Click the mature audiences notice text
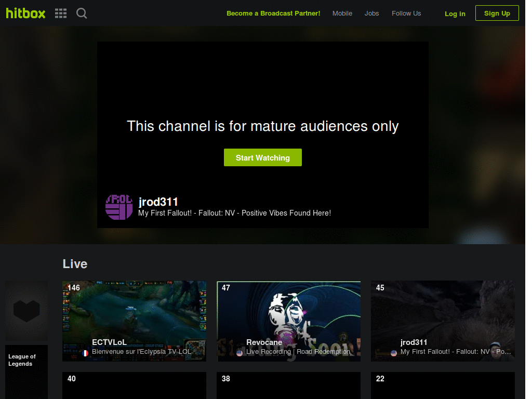The image size is (532, 399). click(262, 126)
